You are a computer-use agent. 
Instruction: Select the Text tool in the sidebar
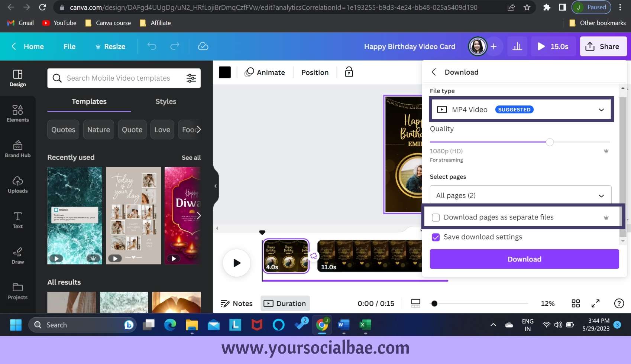(17, 220)
